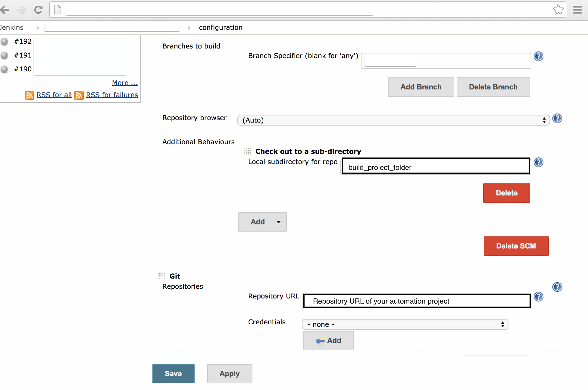The image size is (588, 390).
Task: Open the Credentials none dropdown
Action: (405, 324)
